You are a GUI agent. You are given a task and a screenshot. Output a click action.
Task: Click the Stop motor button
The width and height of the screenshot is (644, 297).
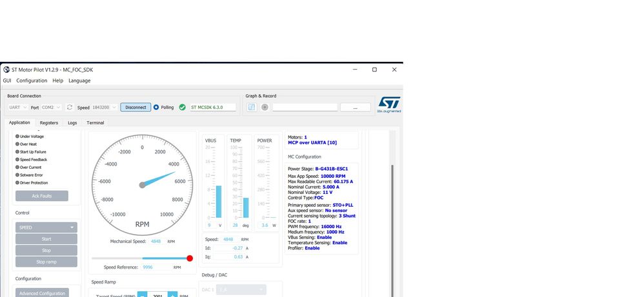point(46,250)
